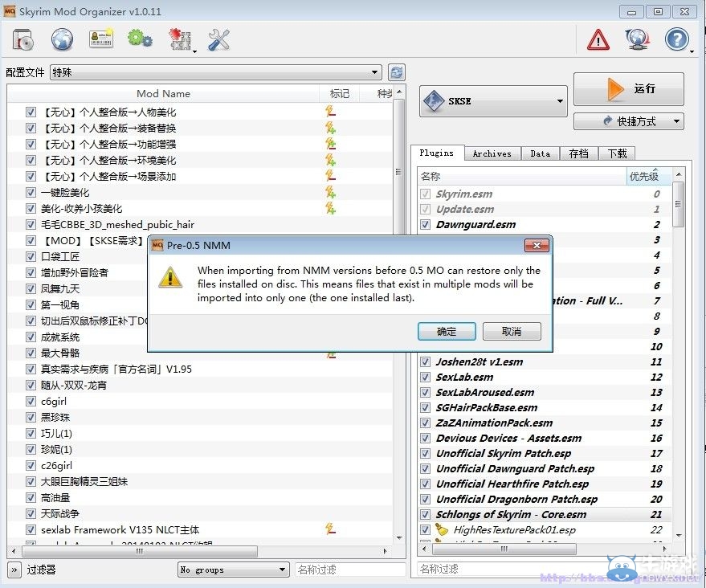Screen dimensions: 706x588
Task: Toggle the Unofficial Skyrim Patch.esp checkbox
Action: pyautogui.click(x=425, y=453)
